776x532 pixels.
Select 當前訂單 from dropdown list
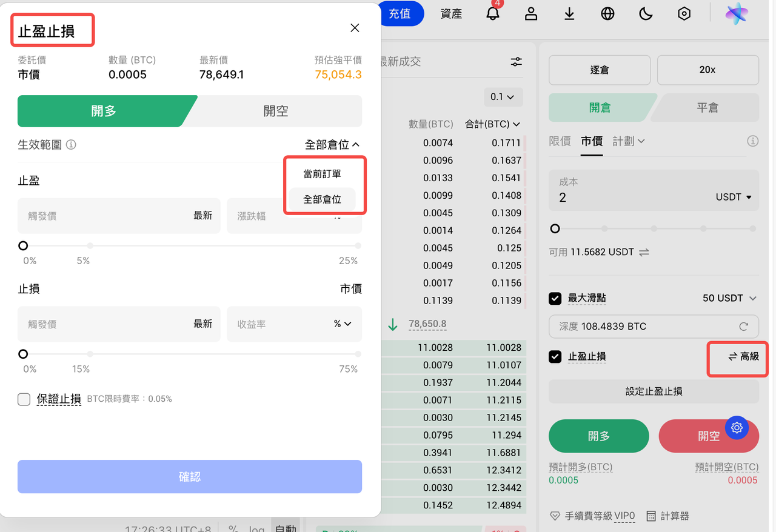tap(322, 174)
